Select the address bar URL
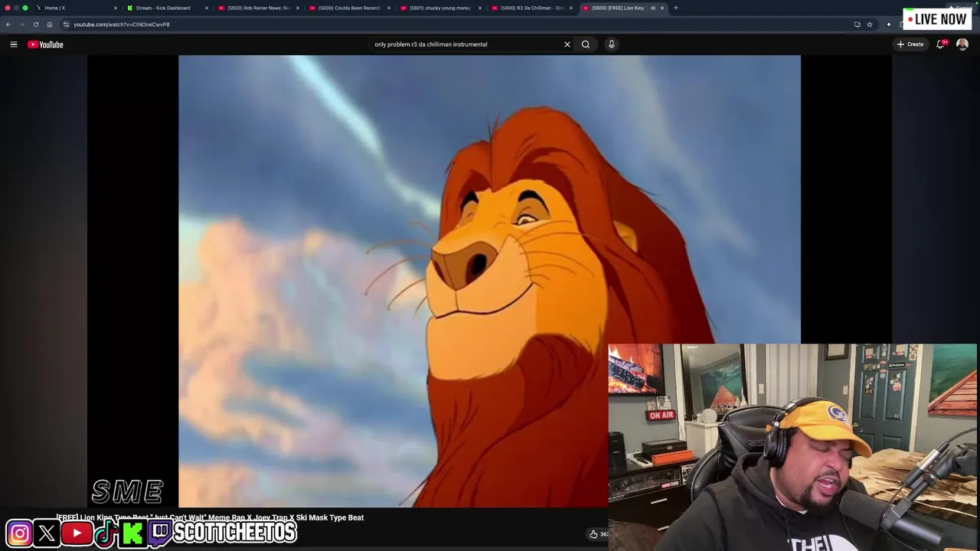Screen dimensions: 980x551 [122, 24]
